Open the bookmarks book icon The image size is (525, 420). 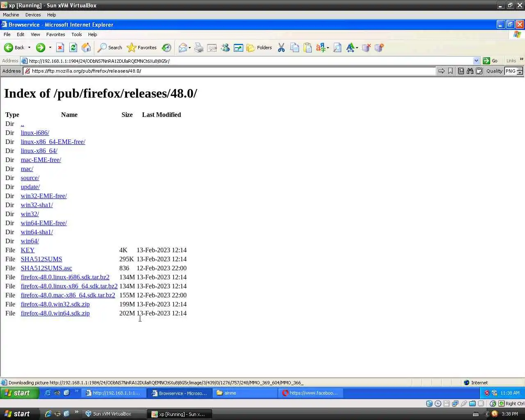pos(461,71)
